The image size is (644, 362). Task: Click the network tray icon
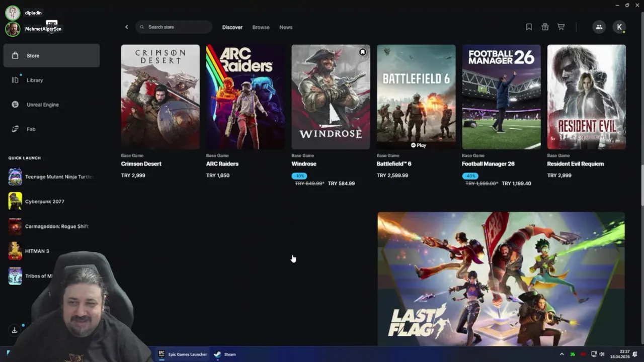coord(594,354)
